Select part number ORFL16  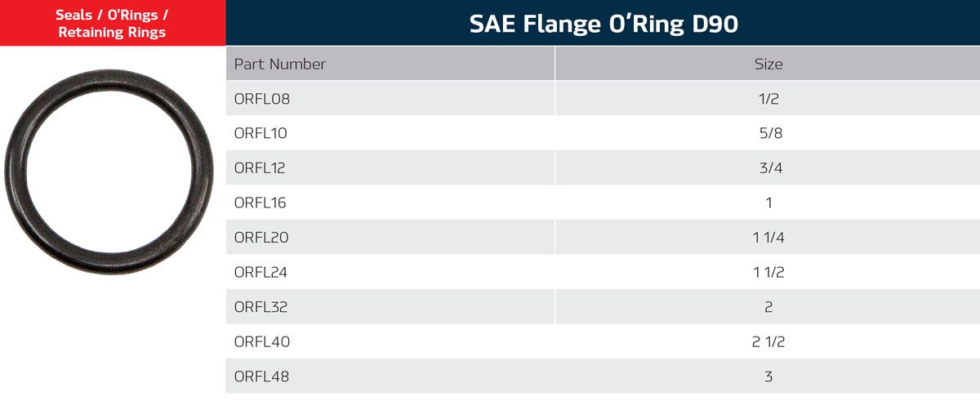point(261,203)
